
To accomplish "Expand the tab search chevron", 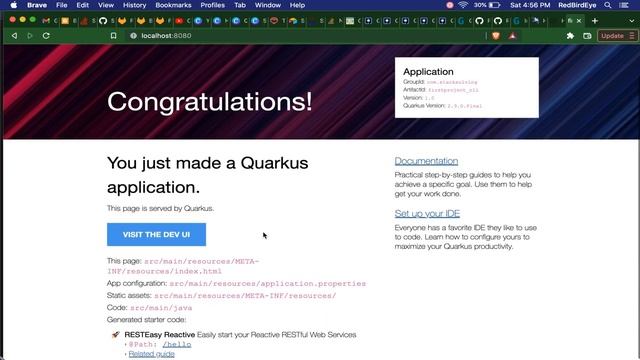I will (x=631, y=21).
